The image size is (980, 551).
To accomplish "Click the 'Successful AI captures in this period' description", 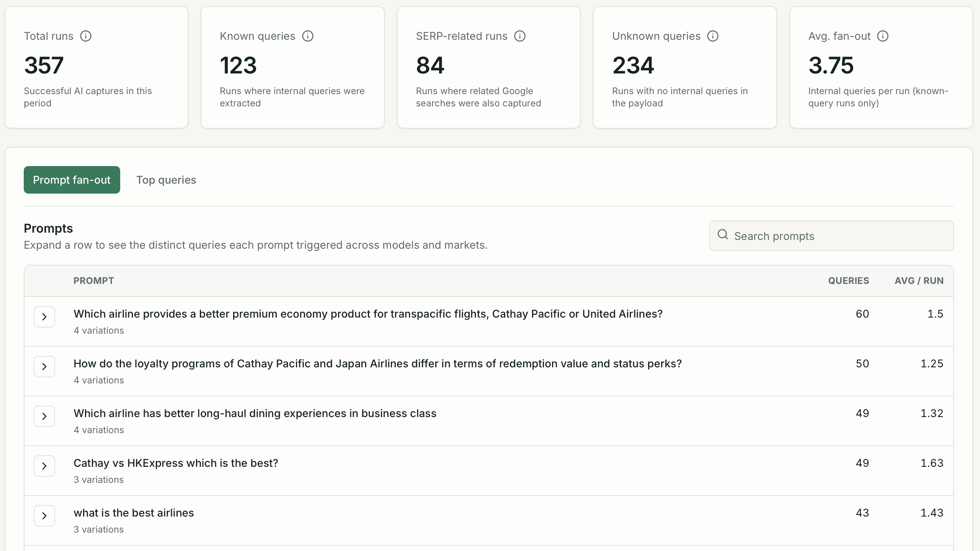I will point(88,97).
